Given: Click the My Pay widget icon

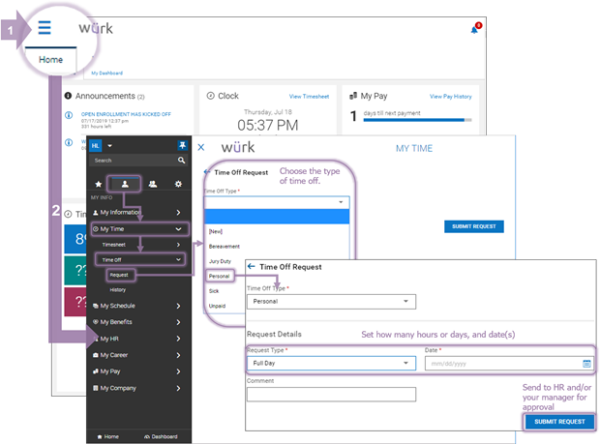Looking at the screenshot, I should click(353, 96).
